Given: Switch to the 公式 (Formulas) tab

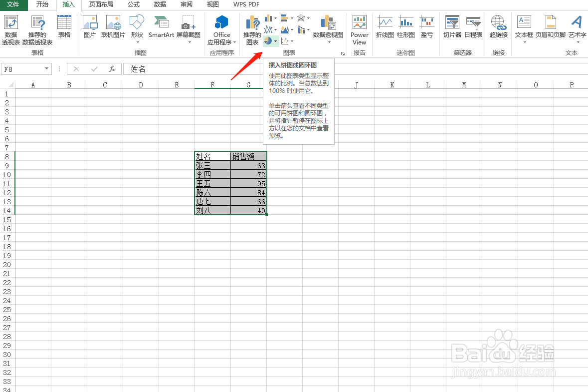Looking at the screenshot, I should click(134, 4).
